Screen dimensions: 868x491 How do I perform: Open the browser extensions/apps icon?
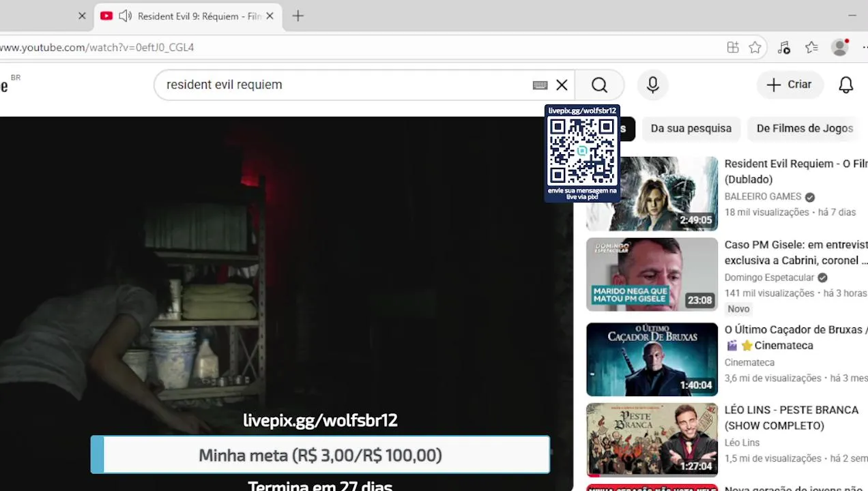pyautogui.click(x=733, y=47)
